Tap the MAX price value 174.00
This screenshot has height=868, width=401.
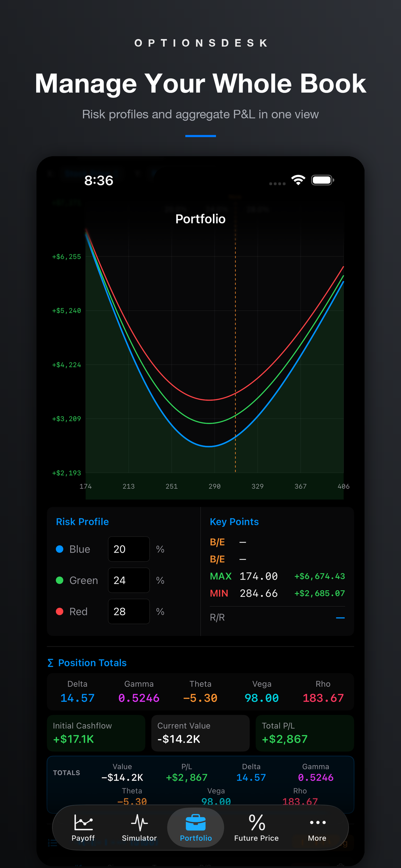[259, 576]
